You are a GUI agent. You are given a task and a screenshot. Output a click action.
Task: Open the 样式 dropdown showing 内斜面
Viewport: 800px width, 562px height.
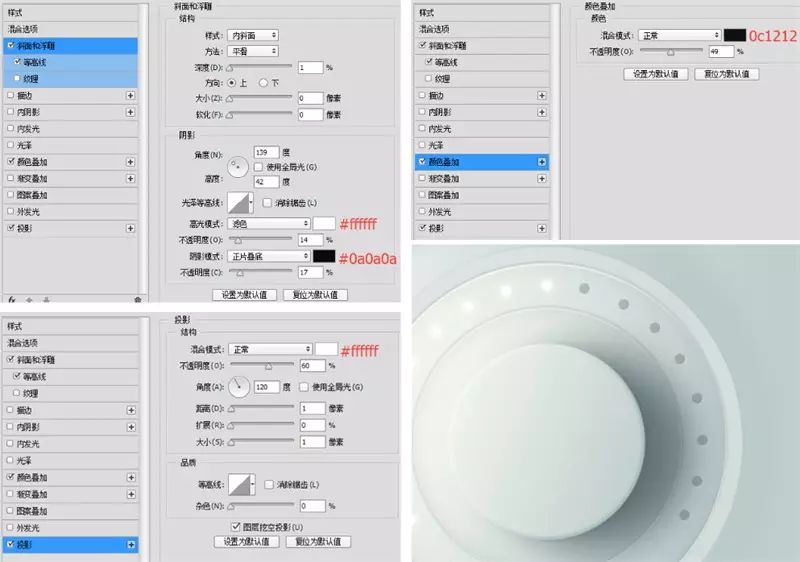[x=253, y=35]
